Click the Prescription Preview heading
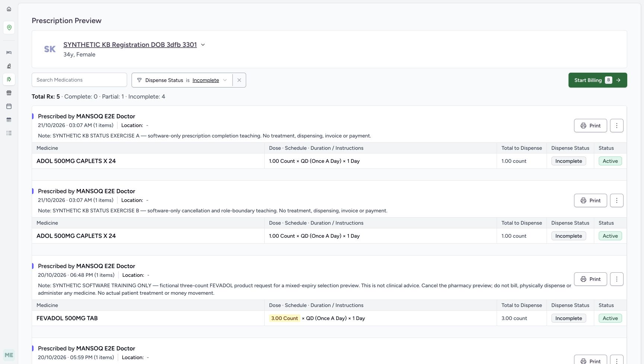This screenshot has height=364, width=644. (66, 20)
